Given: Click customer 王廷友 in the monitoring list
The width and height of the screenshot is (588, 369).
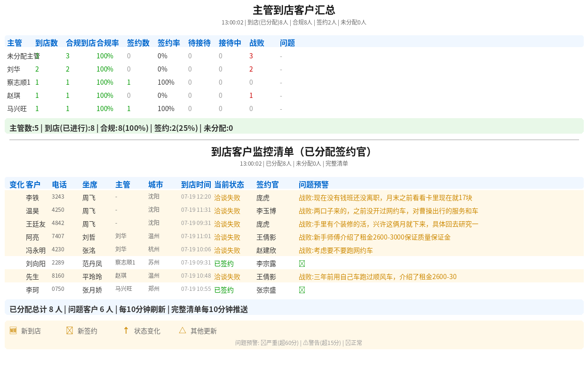Looking at the screenshot, I should [x=36, y=224].
